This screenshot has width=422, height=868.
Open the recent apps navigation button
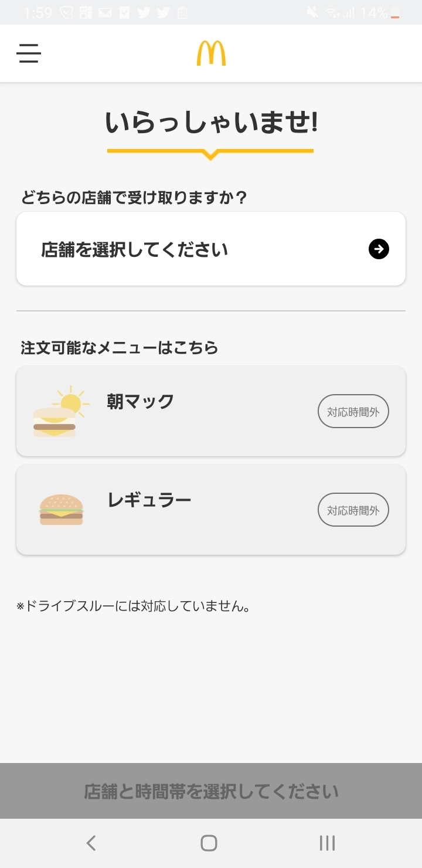(327, 843)
